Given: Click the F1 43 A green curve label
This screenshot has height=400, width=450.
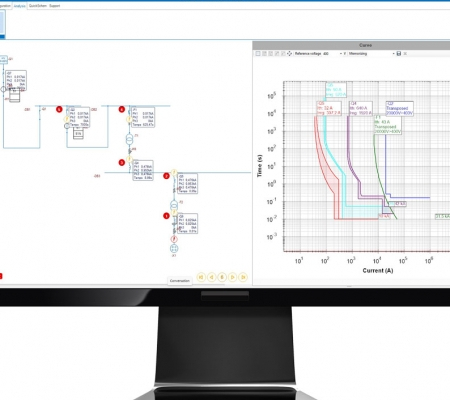Looking at the screenshot, I should tap(388, 125).
